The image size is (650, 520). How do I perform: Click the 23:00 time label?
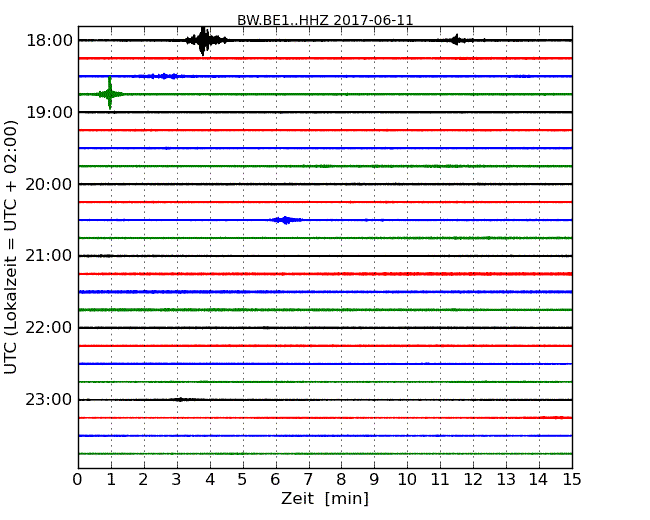click(x=49, y=399)
